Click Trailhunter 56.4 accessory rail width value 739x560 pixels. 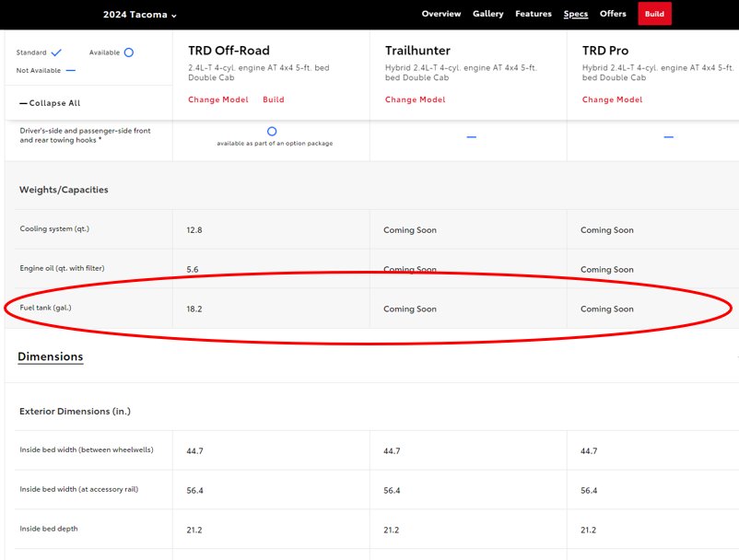(392, 490)
